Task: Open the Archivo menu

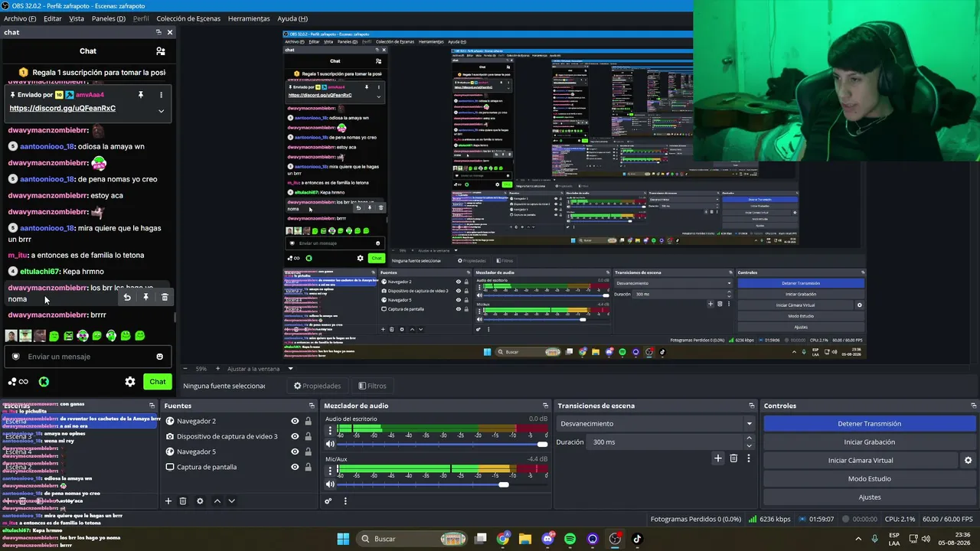Action: [x=20, y=18]
